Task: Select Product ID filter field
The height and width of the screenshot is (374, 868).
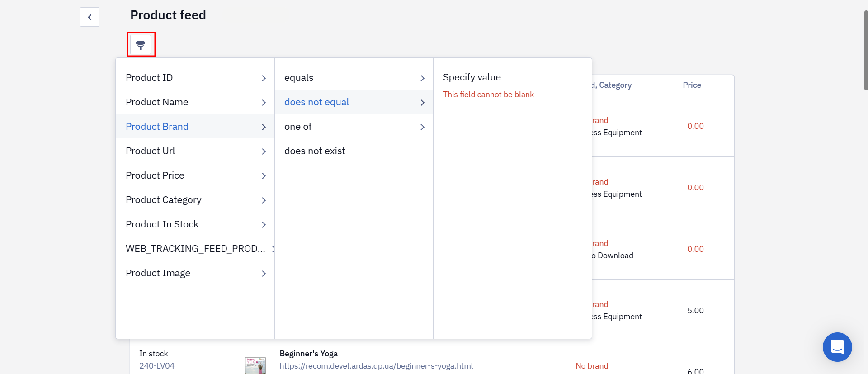Action: (195, 78)
